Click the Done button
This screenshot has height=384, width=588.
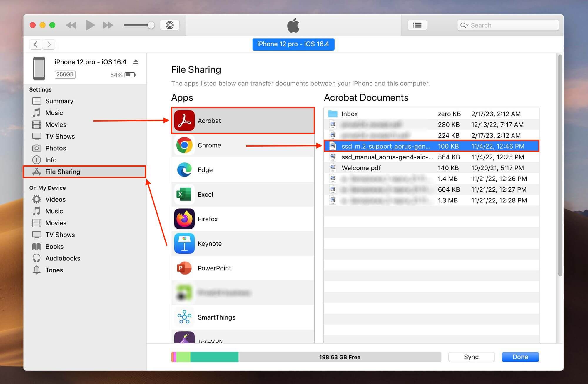[x=520, y=357]
